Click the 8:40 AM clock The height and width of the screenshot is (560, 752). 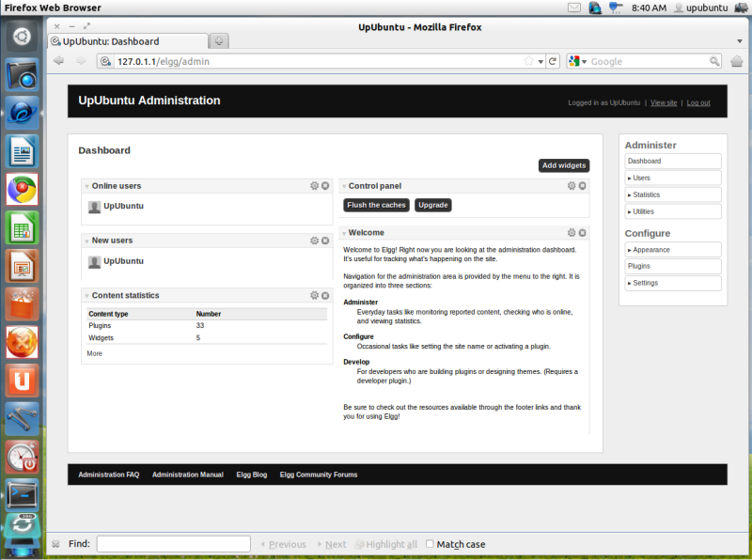(649, 8)
